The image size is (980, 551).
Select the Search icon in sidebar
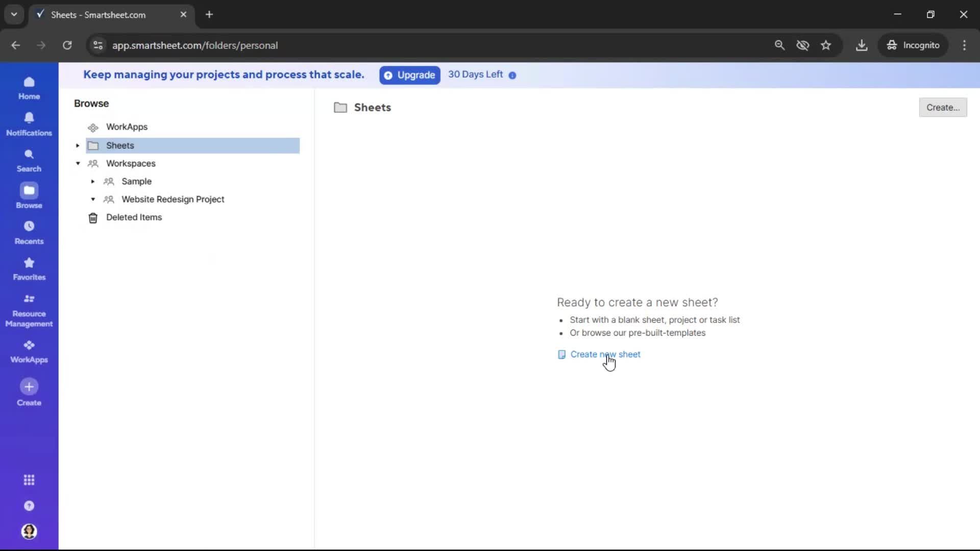29,160
